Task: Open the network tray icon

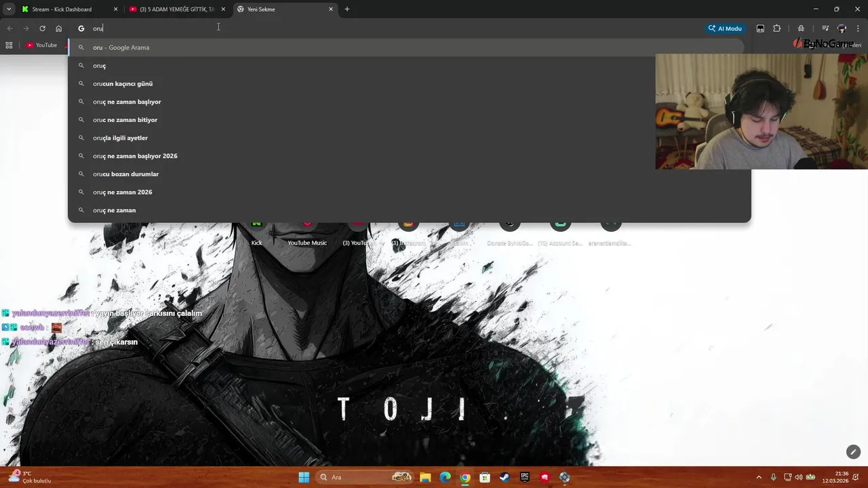Action: point(787,477)
